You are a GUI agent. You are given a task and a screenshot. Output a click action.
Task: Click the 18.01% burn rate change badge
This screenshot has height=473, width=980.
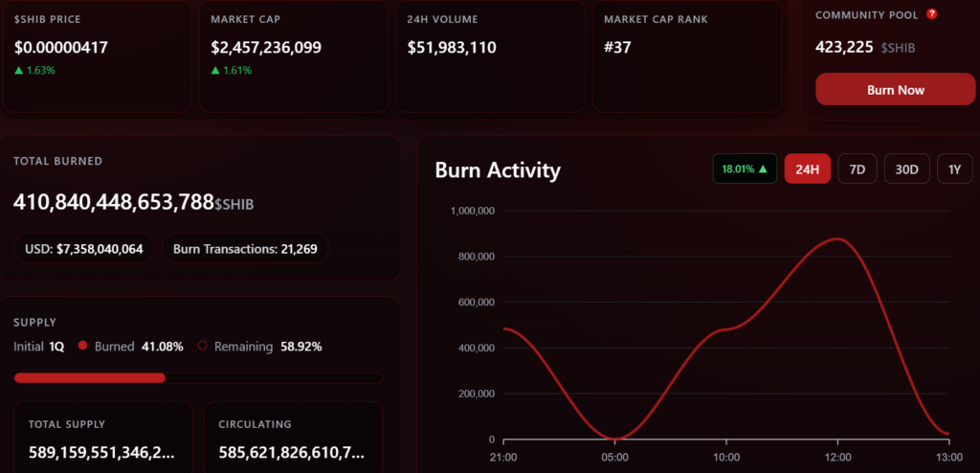click(x=745, y=169)
